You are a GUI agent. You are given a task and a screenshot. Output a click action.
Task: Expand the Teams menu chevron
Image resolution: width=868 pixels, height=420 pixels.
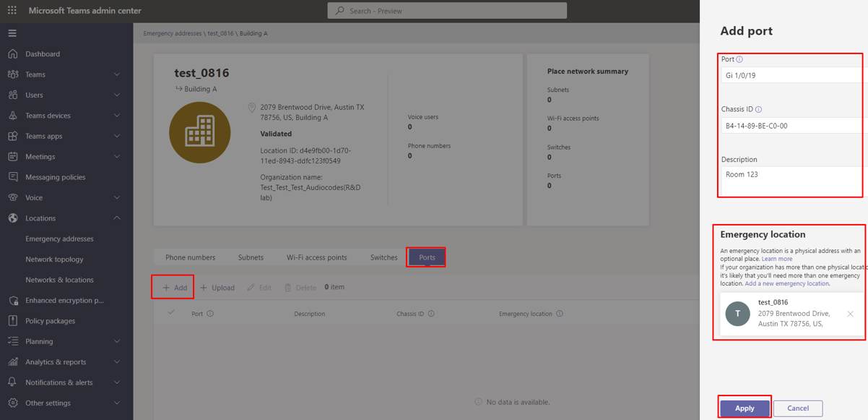pos(117,74)
